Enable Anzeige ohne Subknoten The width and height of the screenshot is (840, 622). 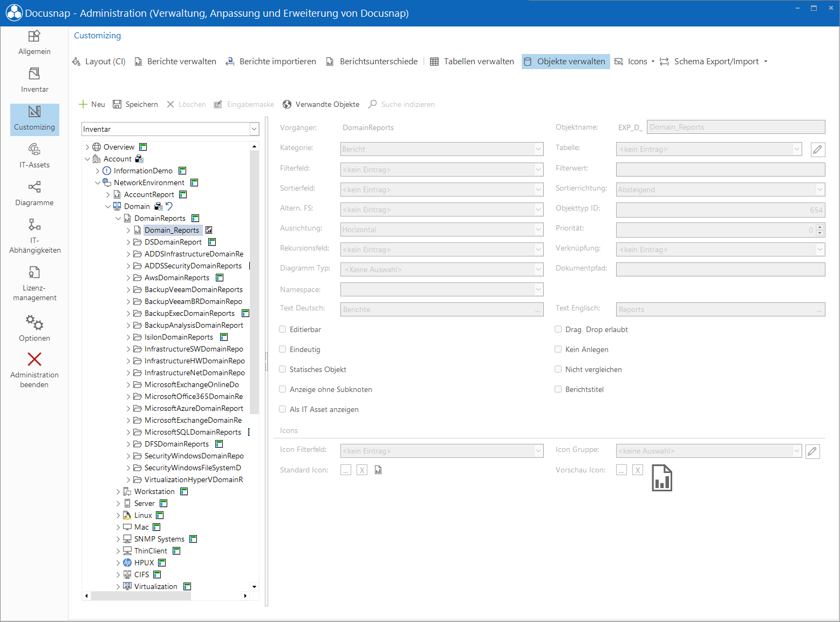tap(283, 389)
